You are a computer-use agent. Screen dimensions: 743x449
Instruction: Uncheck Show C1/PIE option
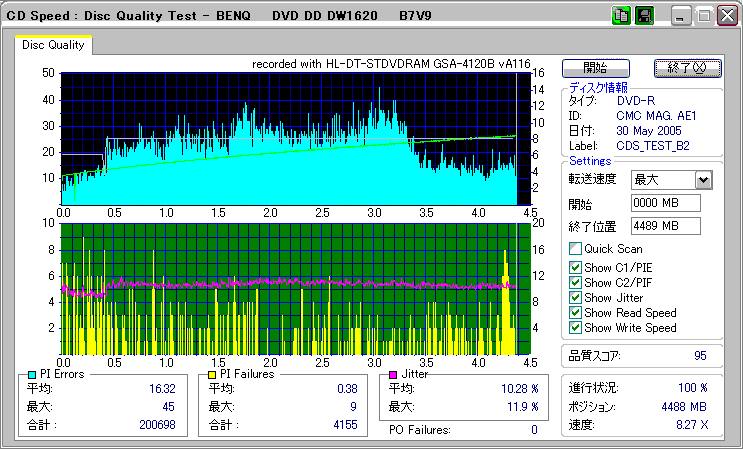point(575,267)
